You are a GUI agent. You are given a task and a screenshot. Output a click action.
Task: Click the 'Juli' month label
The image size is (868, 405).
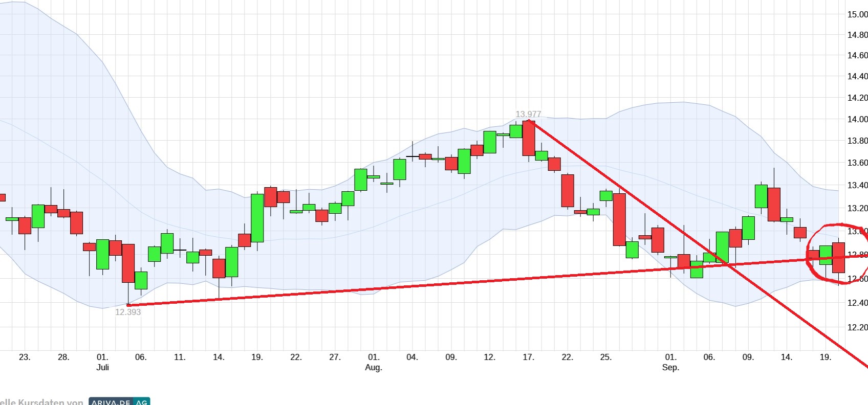(102, 367)
